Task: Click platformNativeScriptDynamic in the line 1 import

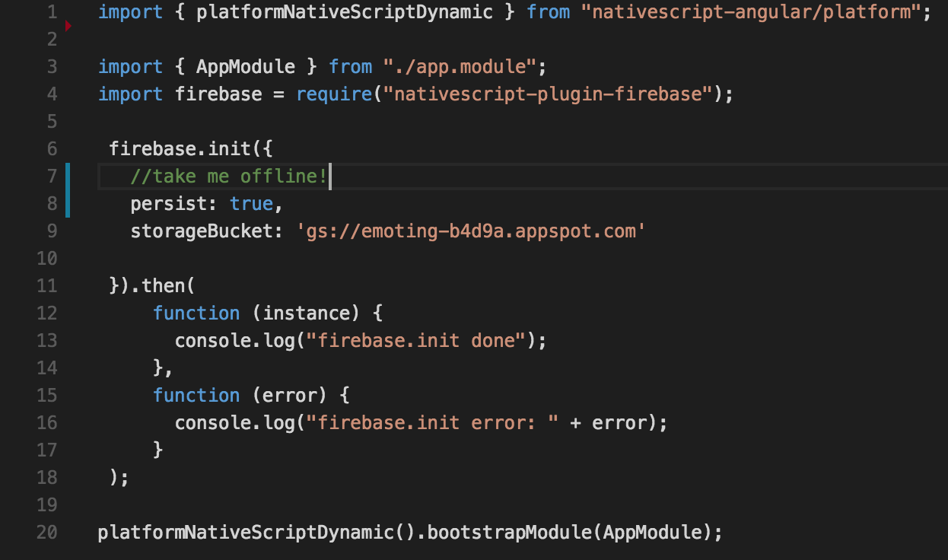Action: pos(345,12)
